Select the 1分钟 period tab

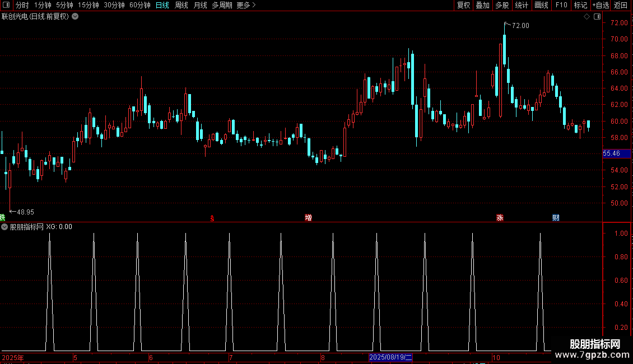[43, 5]
